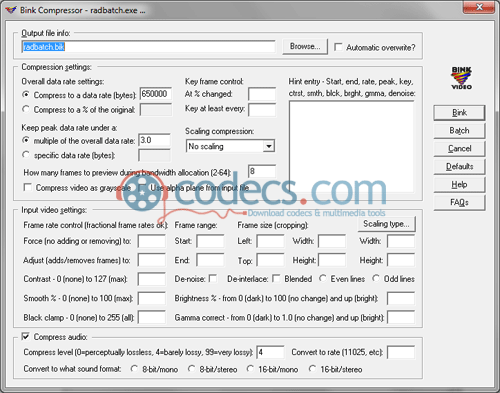Click the cropping Width field
The height and width of the screenshot is (393, 500).
(332, 241)
